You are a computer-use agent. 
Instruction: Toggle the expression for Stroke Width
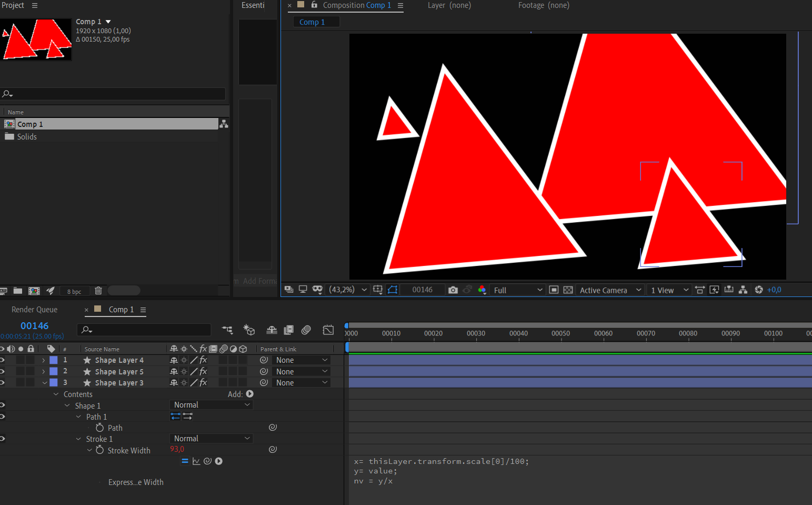point(185,461)
